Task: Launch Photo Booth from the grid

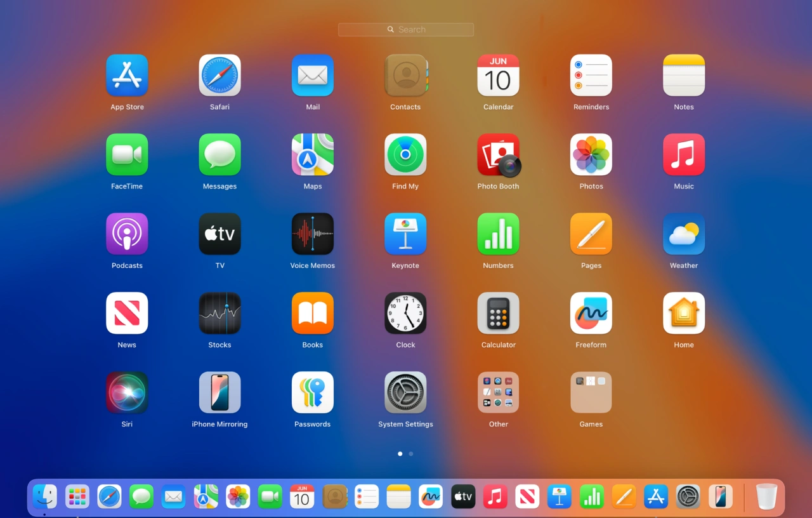Action: click(498, 154)
